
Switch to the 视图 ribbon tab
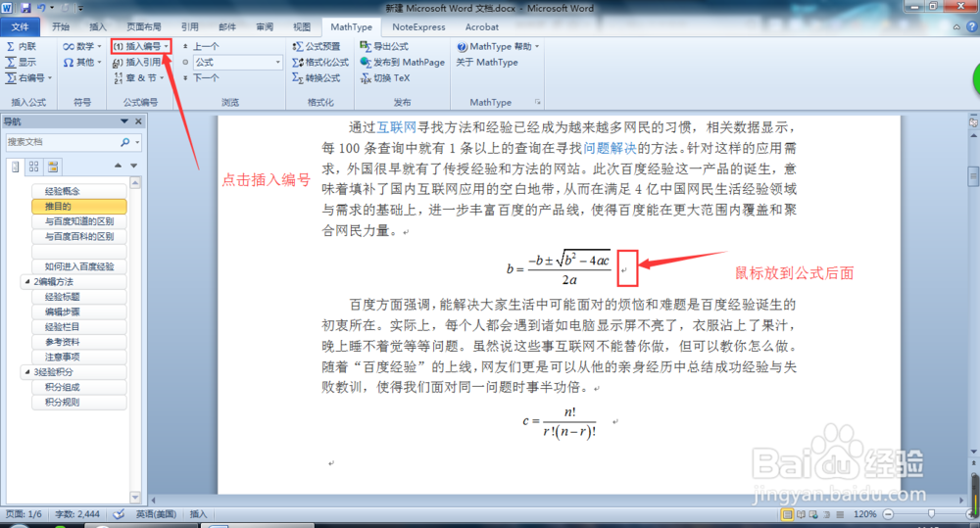click(x=302, y=26)
